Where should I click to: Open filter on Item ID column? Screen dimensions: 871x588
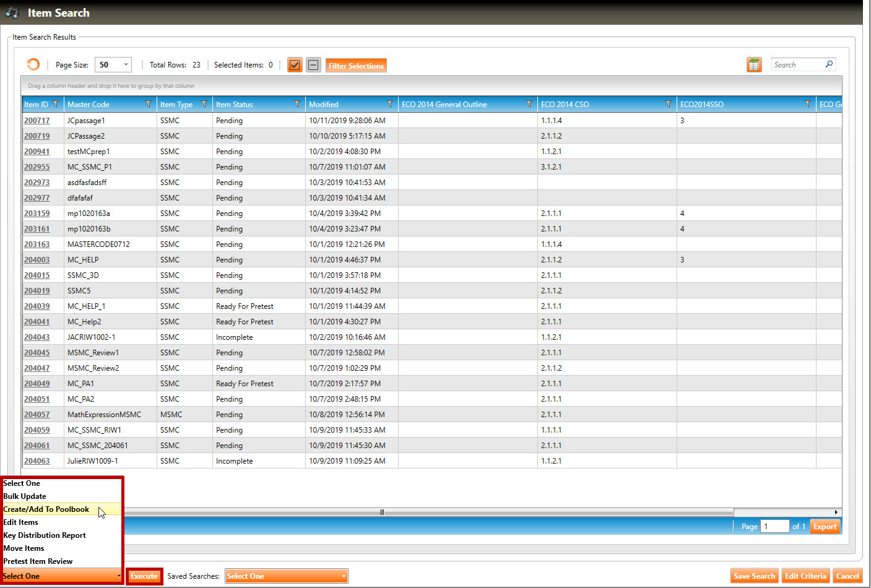[56, 104]
